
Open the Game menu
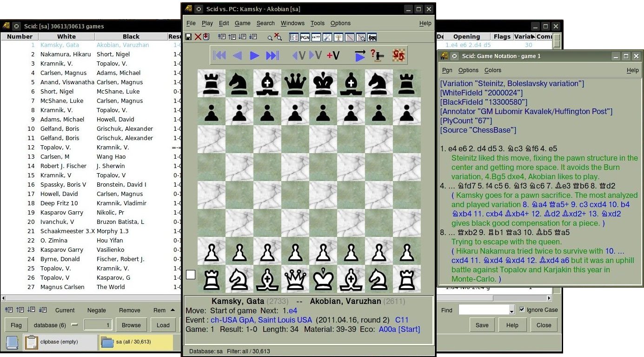(x=243, y=23)
